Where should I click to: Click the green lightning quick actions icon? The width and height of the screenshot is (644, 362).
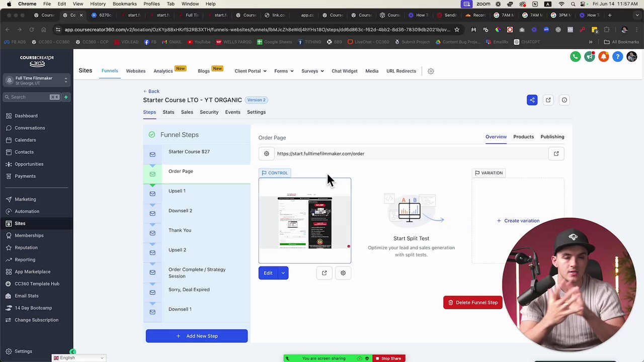click(x=66, y=97)
